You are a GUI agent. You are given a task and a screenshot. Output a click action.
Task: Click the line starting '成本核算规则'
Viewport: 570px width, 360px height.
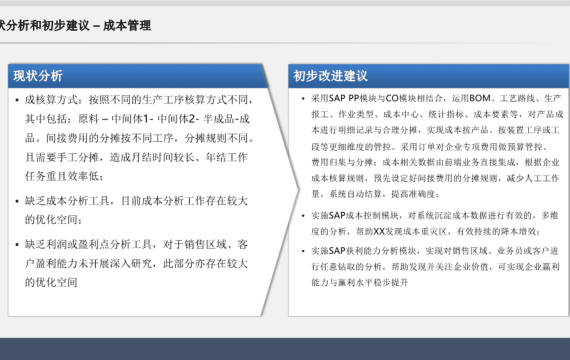point(435,178)
